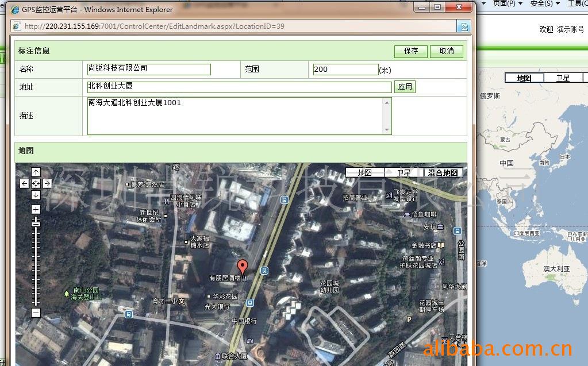Click the 中国银行 map label

tap(244, 321)
